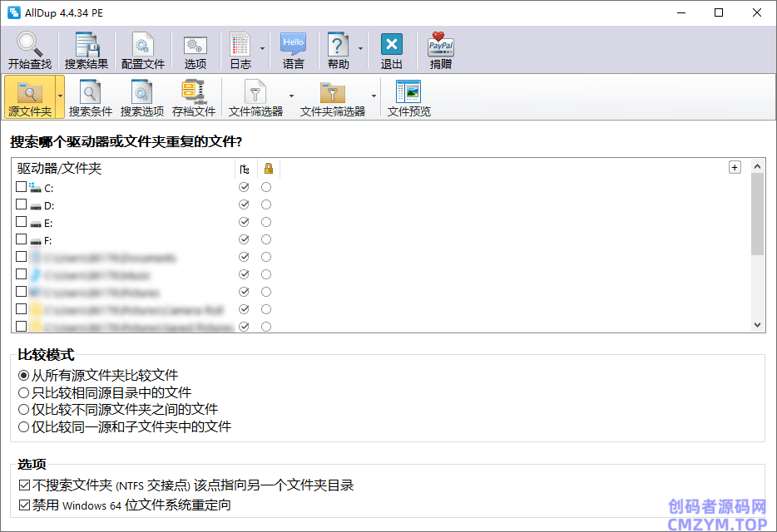Open the 文件筛选器 dropdown arrow
Screen dimensions: 777x532
click(291, 96)
